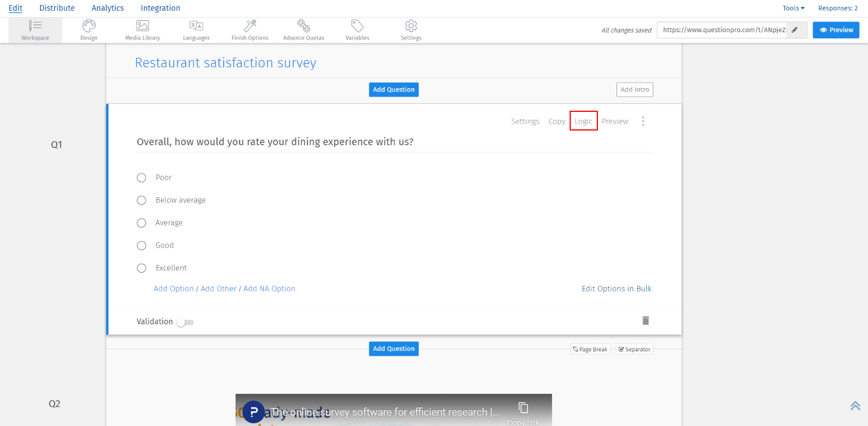Image resolution: width=868 pixels, height=426 pixels.
Task: Collapse page with the bottom-right chevron
Action: pos(855,405)
